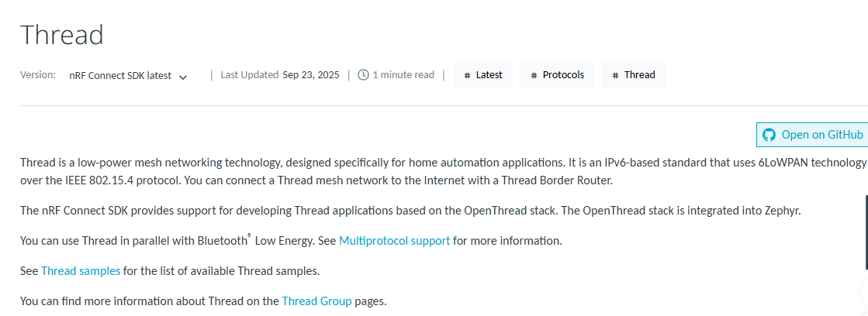Open the Thread Group link

(316, 301)
